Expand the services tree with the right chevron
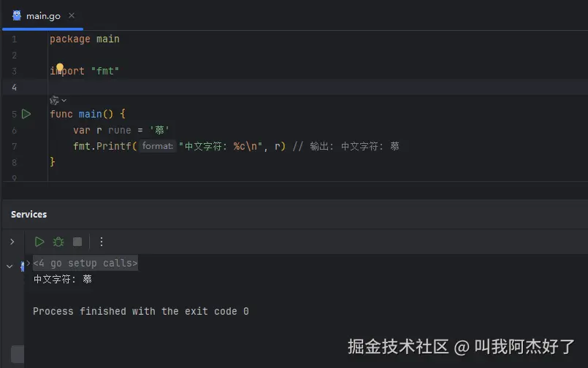Screen dimensions: 588x368 (x=12, y=242)
